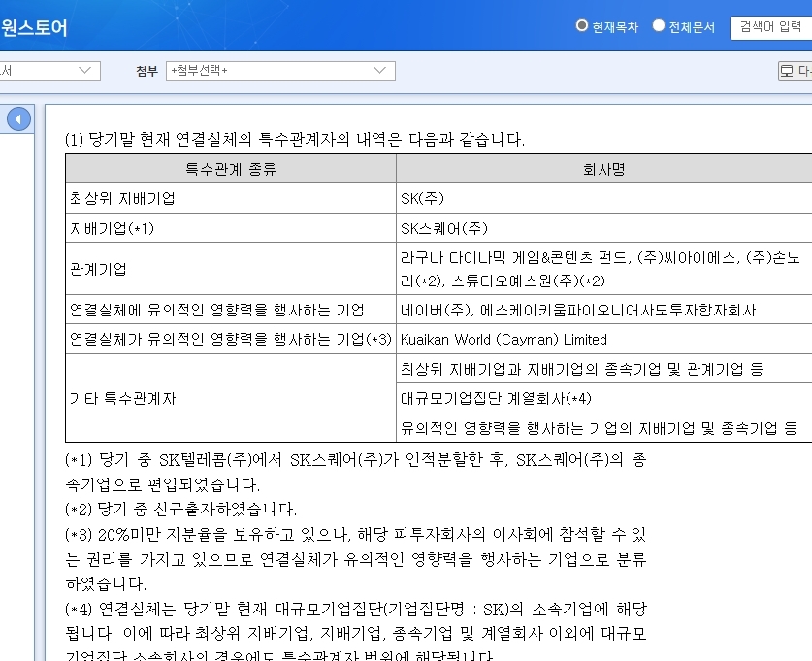Select the 현재목차 radio option

tap(582, 25)
